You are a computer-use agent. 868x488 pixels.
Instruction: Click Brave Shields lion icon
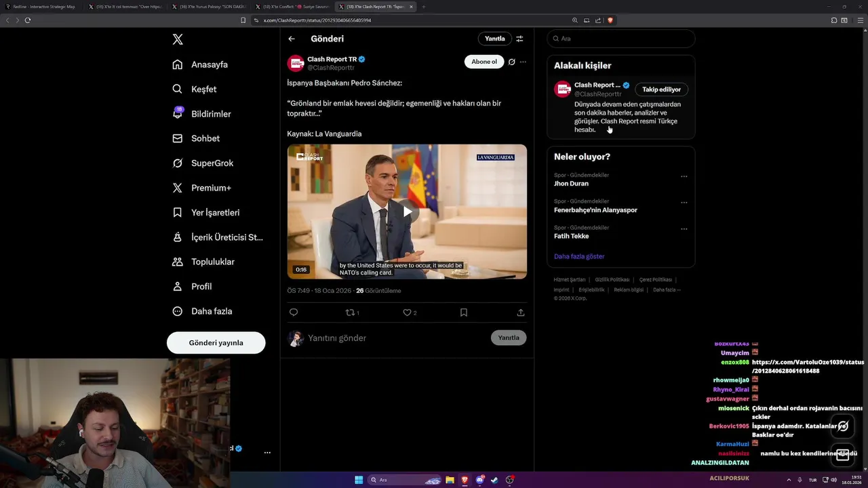pos(610,20)
